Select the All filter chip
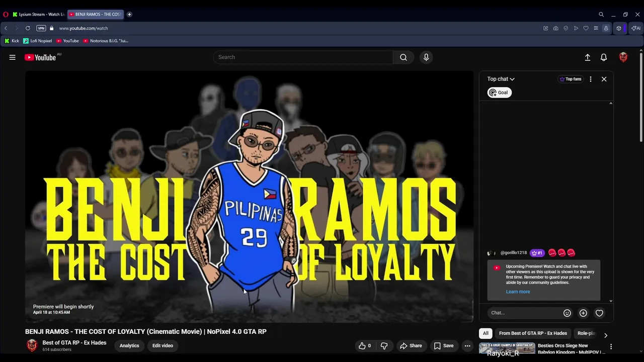The image size is (644, 362). point(486,333)
